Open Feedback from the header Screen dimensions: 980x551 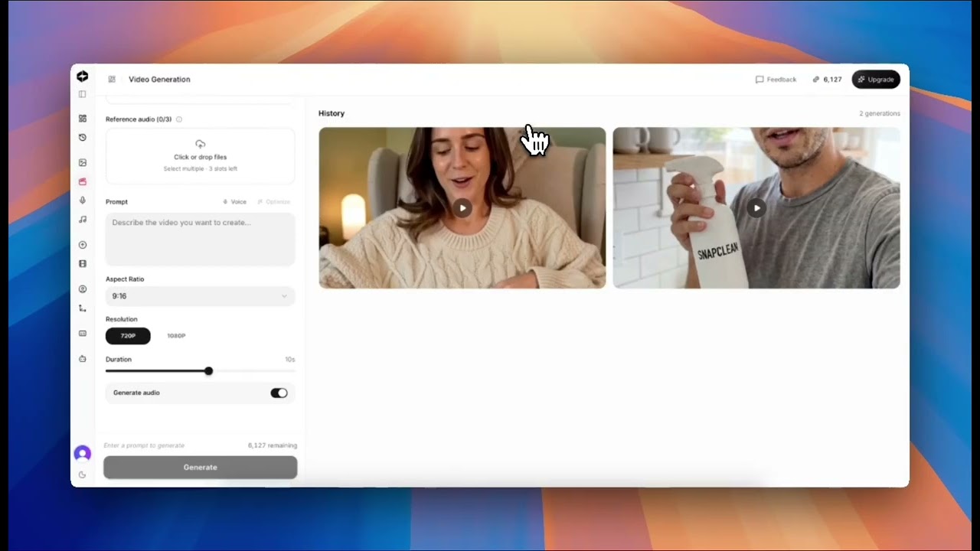pos(776,80)
